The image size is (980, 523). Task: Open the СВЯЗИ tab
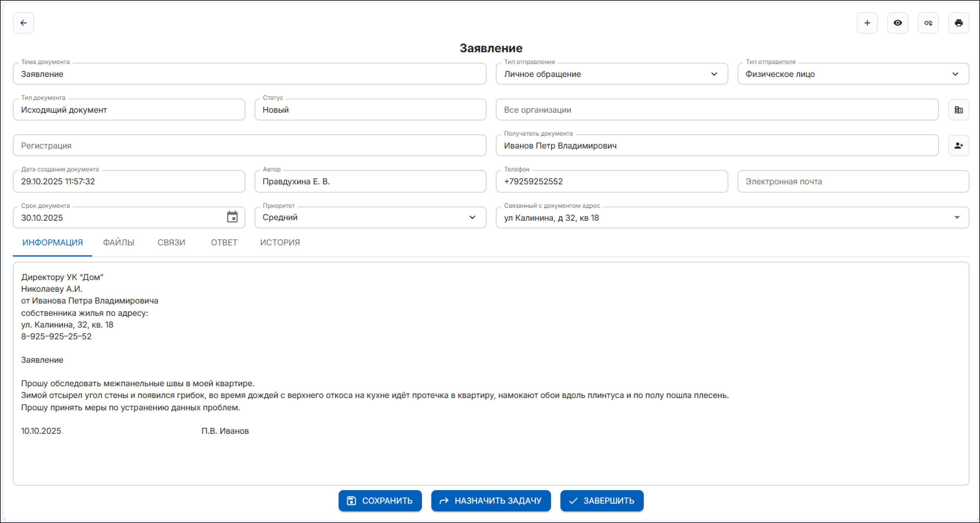click(x=171, y=242)
